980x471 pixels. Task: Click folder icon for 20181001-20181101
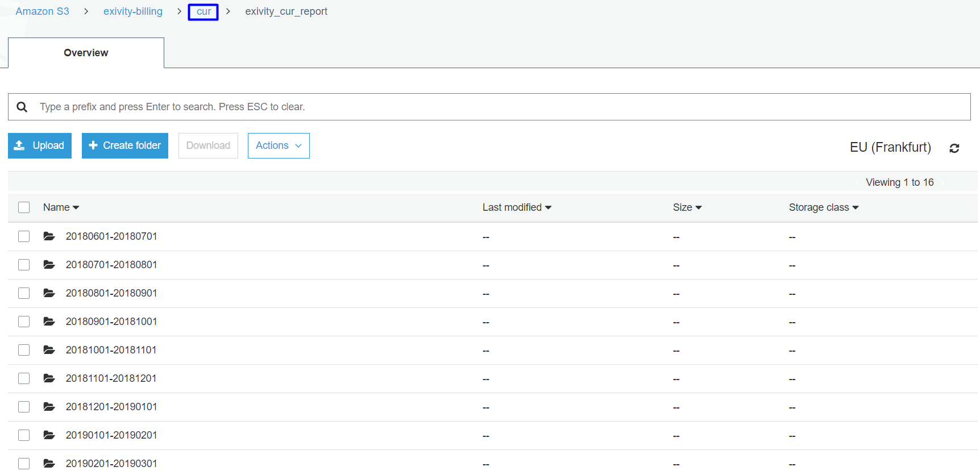click(x=49, y=349)
